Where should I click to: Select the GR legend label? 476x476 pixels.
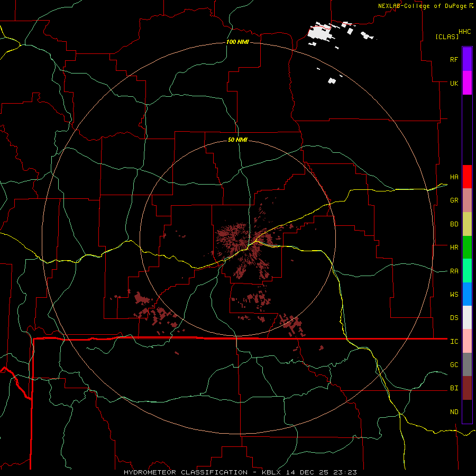454,200
